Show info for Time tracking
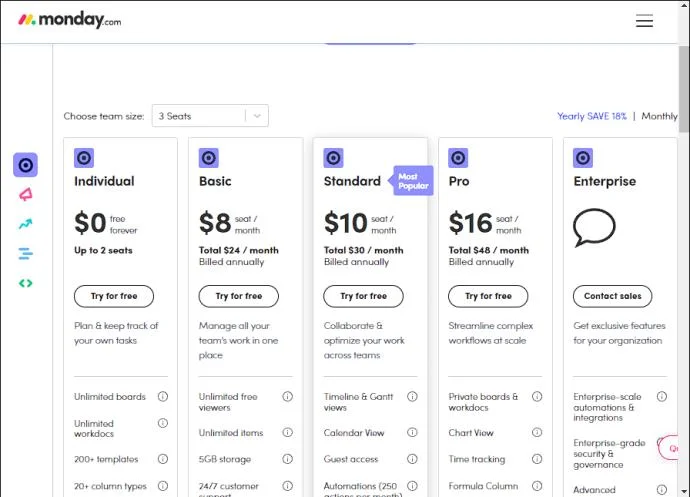Image resolution: width=690 pixels, height=497 pixels. 537,459
